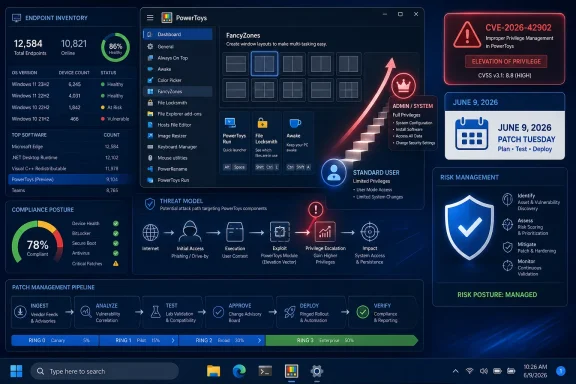Select the first FancyZones layout thumbnail
The width and height of the screenshot is (576, 384).
pyautogui.click(x=236, y=64)
